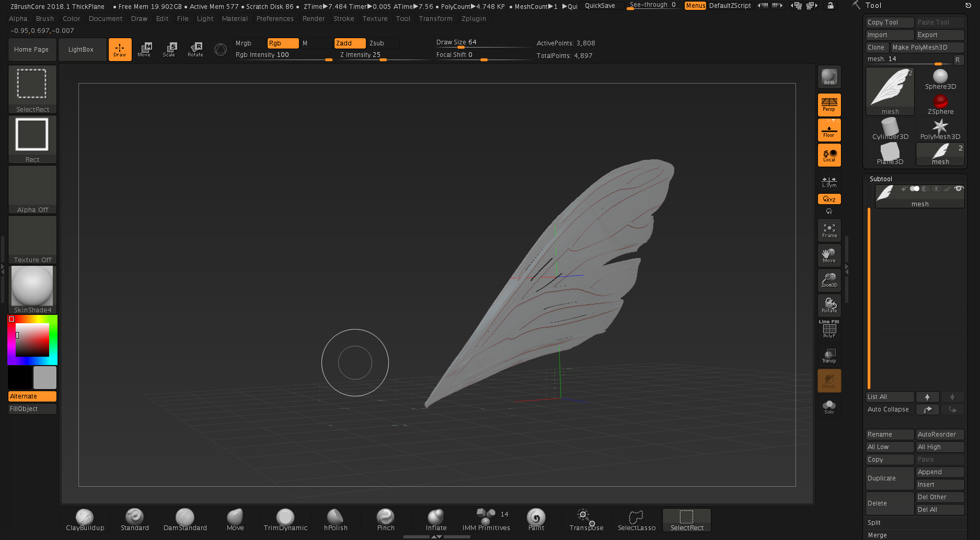
Task: Open the Zplugin menu
Action: point(474,18)
